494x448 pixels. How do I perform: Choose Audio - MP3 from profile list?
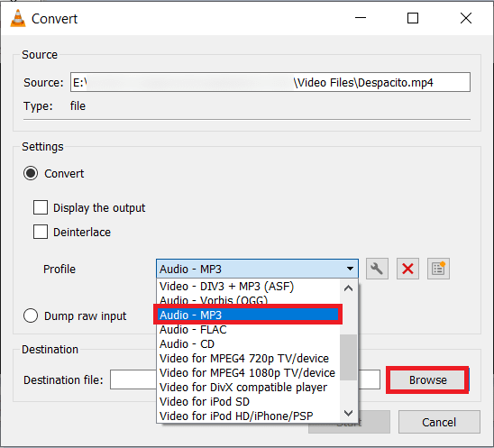pyautogui.click(x=248, y=315)
